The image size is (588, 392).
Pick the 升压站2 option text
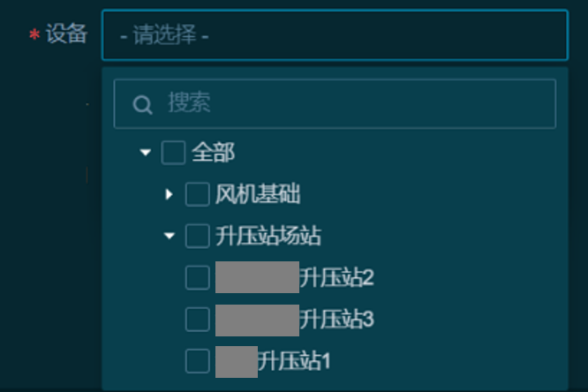(337, 277)
